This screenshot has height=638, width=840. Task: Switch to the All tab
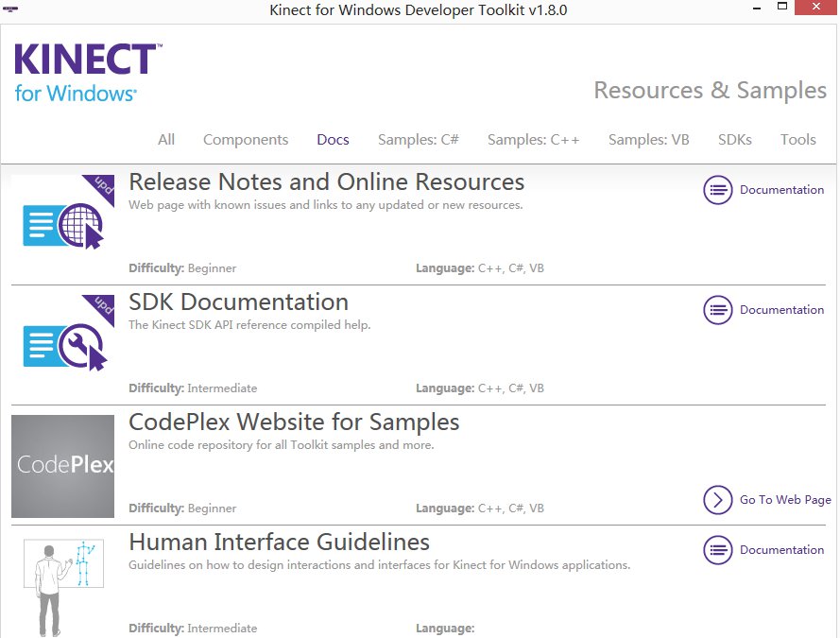tap(166, 139)
